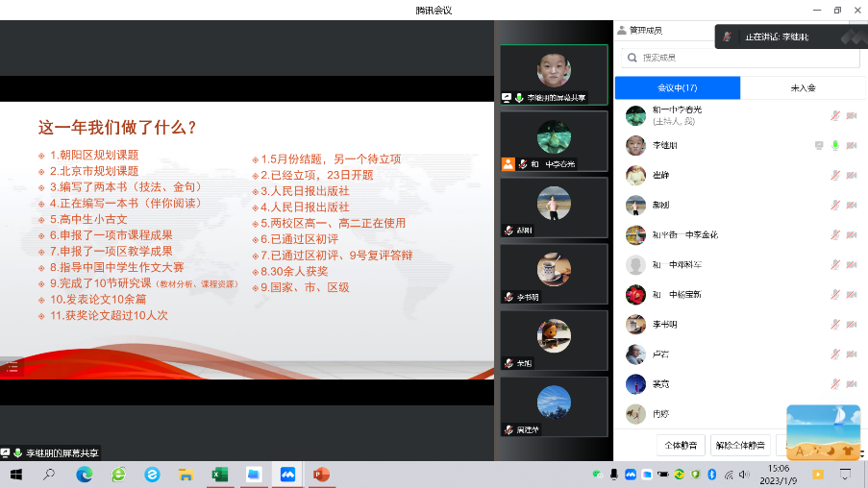Toggle camera icon for 卢岩 in member list

point(851,354)
